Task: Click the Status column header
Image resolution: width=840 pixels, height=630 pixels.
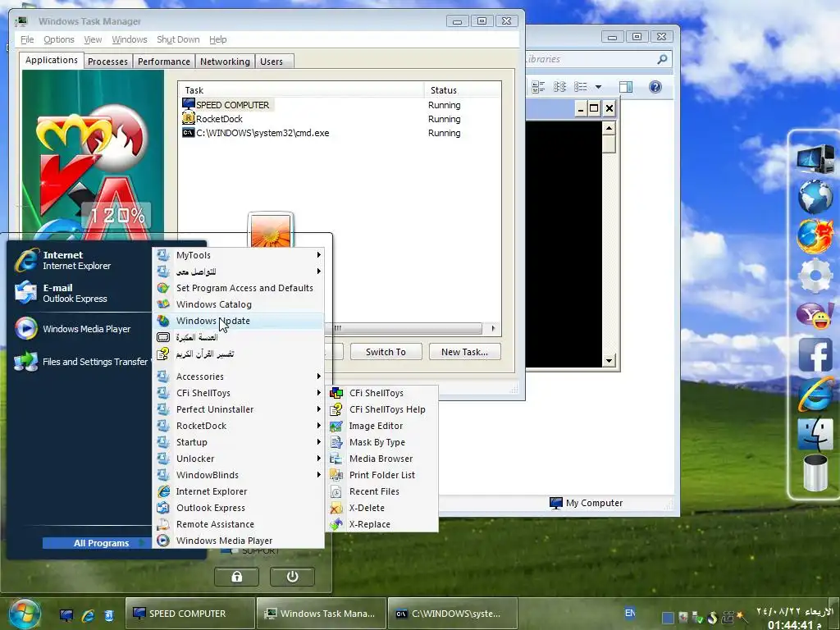Action: [x=463, y=90]
